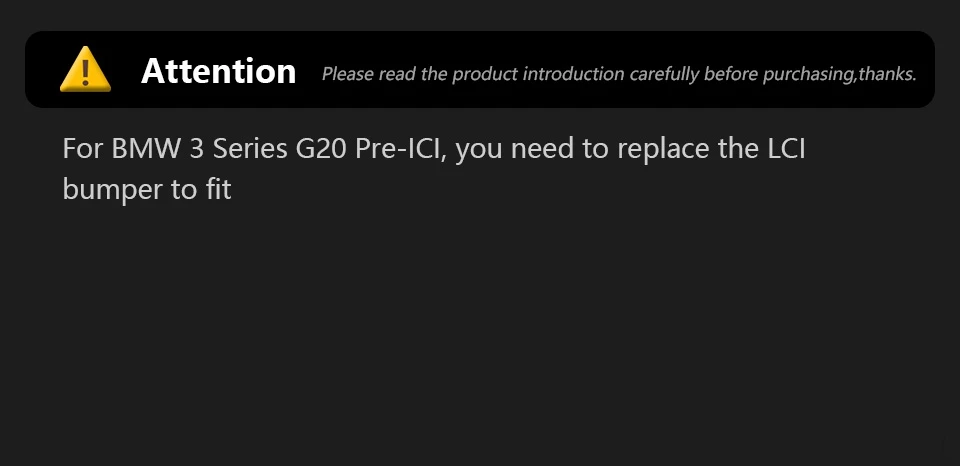Click the word "purchasing" in the banner
The height and width of the screenshot is (466, 960).
[808, 74]
